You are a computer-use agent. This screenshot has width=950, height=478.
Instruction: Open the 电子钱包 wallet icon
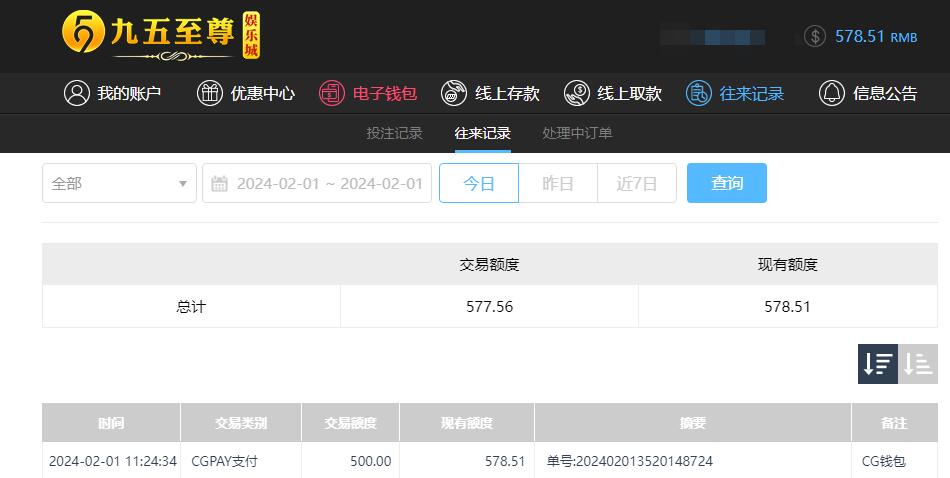coord(332,93)
